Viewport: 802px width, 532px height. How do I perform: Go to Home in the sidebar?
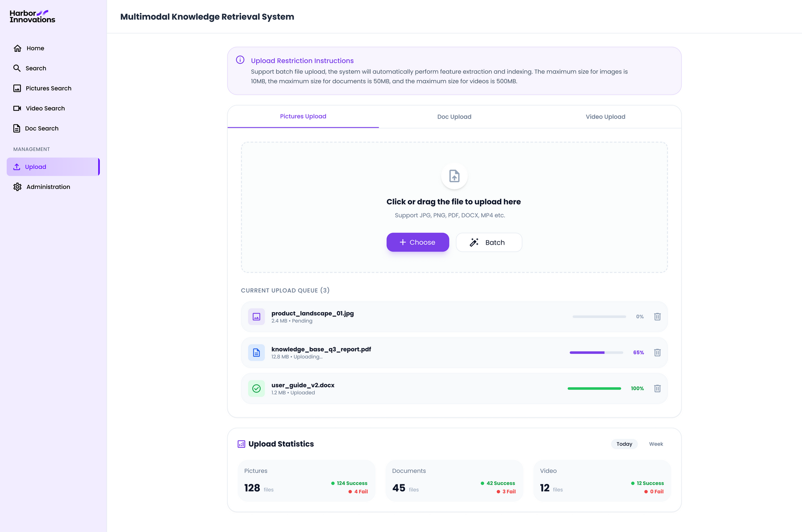pyautogui.click(x=53, y=48)
